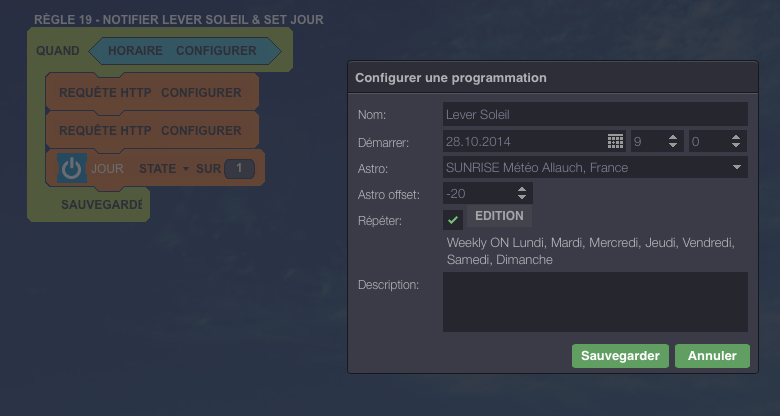Click the minute stepper arrows
780x416 pixels.
coord(737,141)
